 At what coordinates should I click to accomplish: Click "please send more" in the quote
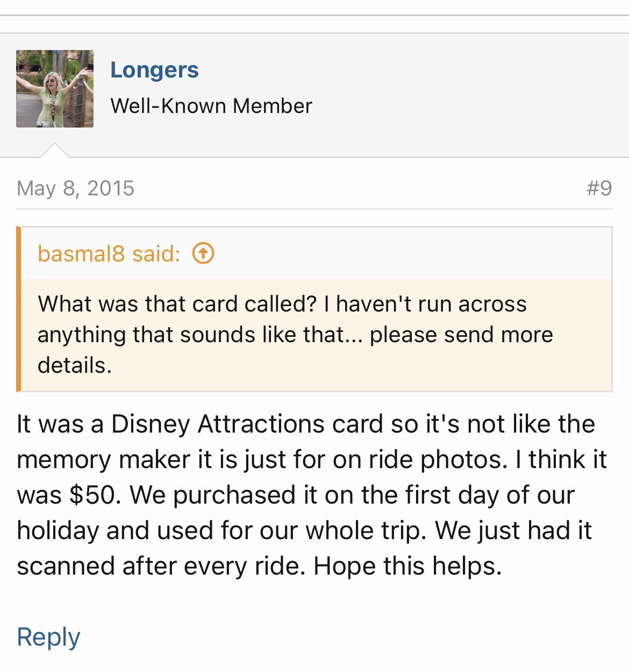click(x=461, y=335)
